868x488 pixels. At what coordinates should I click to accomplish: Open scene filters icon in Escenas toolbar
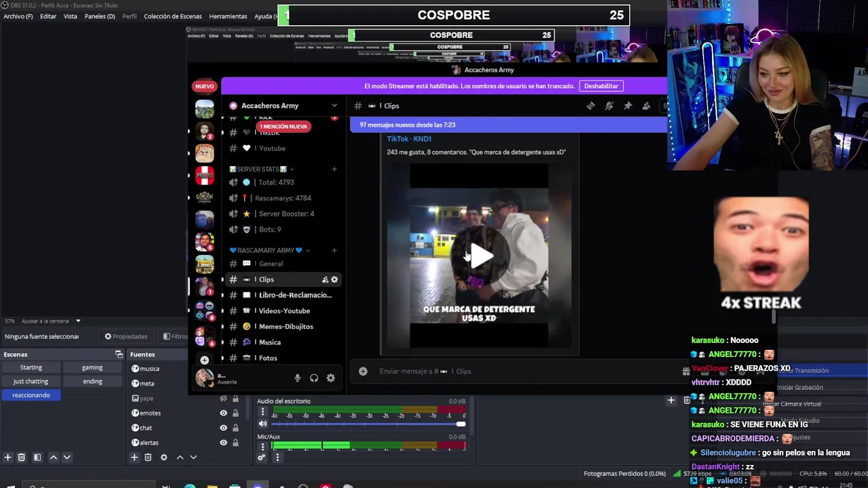point(37,457)
